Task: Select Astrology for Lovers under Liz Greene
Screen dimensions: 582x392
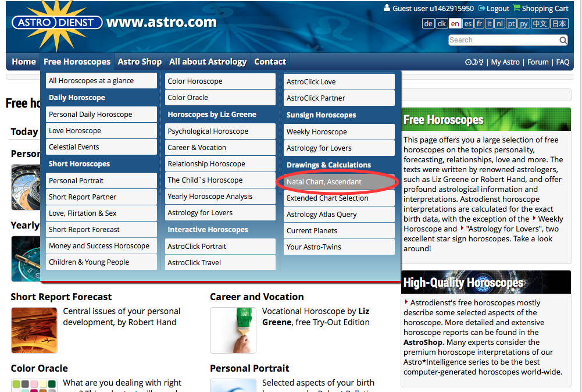Action: [220, 213]
